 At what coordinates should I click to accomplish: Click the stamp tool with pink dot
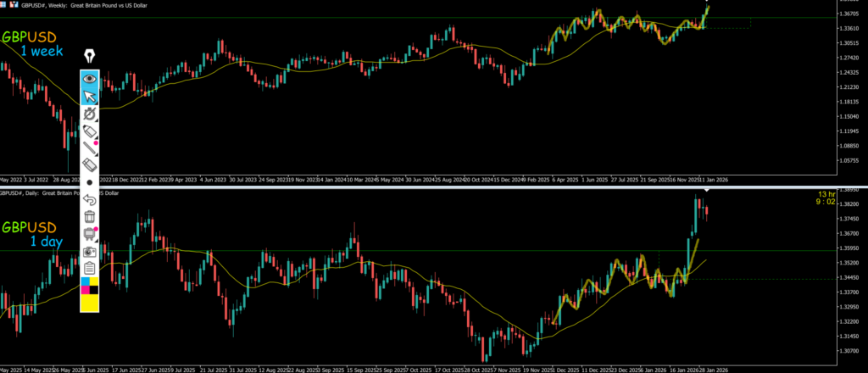(90, 234)
